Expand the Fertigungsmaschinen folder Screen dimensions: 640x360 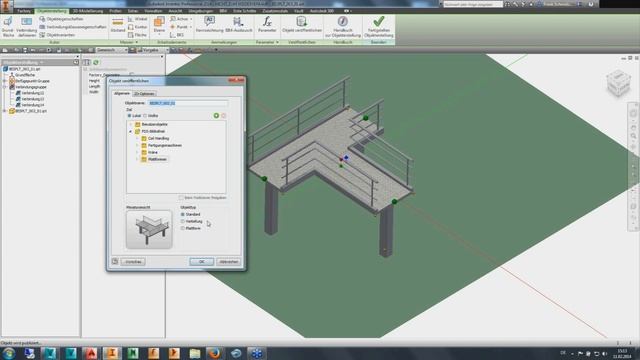click(138, 145)
